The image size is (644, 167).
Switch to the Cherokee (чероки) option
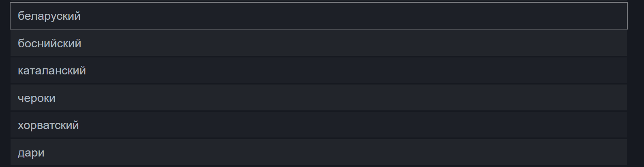[36, 98]
